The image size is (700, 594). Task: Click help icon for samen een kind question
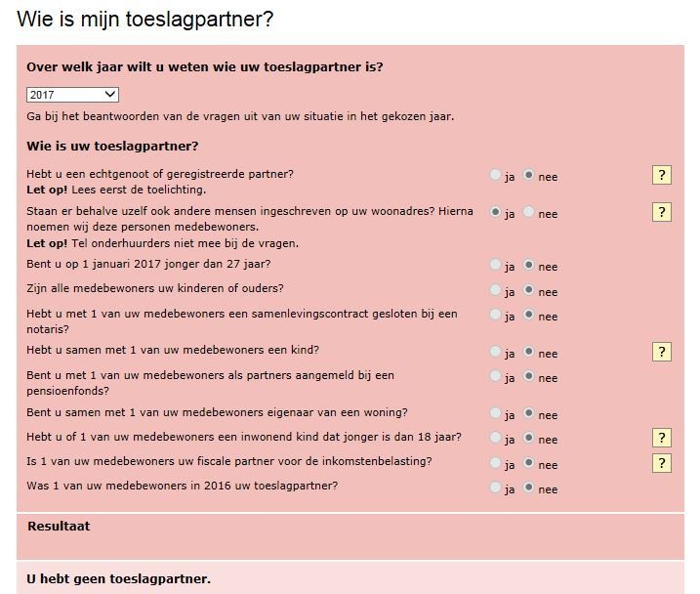(x=661, y=352)
